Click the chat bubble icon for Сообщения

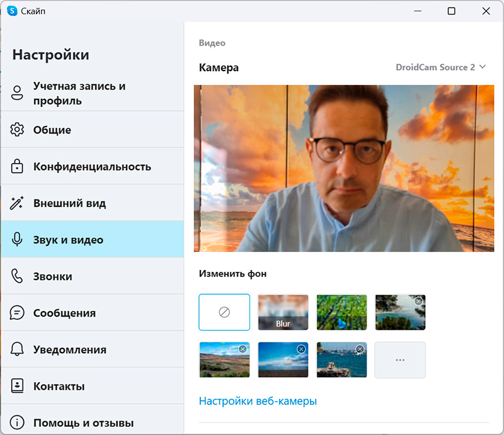tap(17, 313)
